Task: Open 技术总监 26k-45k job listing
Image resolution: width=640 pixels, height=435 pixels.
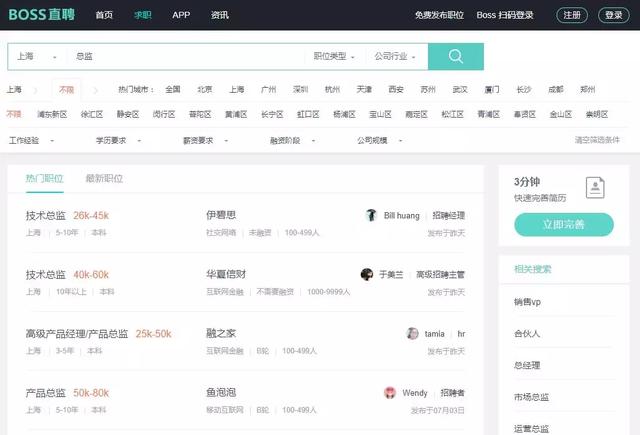Action: tap(45, 215)
